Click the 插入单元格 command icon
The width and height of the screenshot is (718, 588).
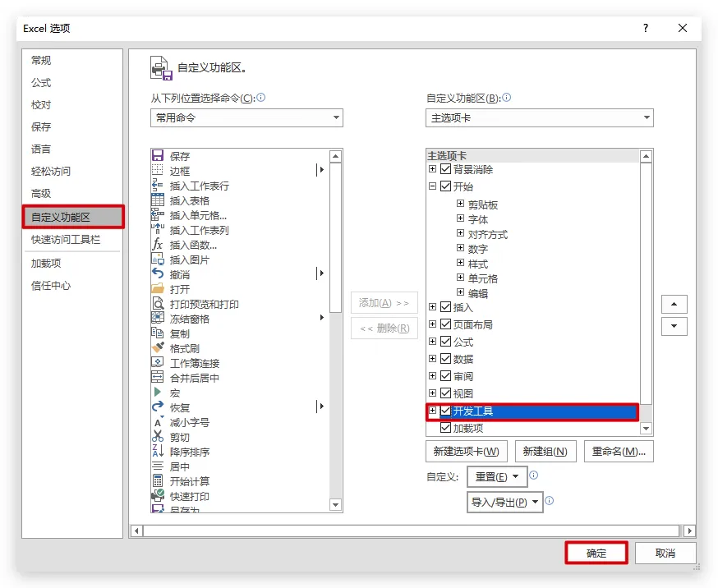coord(158,214)
